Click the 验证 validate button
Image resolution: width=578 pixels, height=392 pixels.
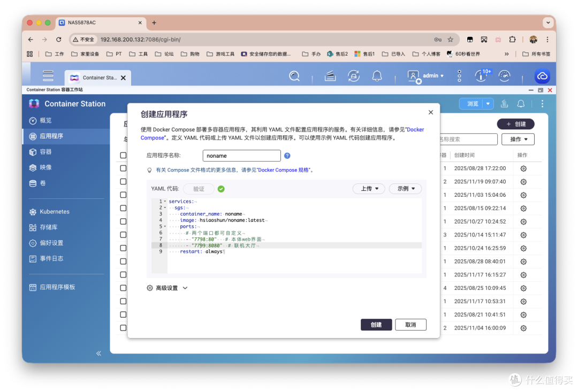coord(199,189)
